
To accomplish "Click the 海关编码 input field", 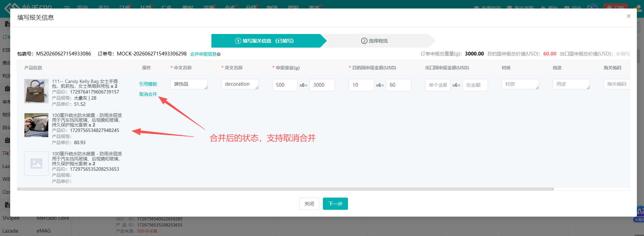I will coord(616,84).
